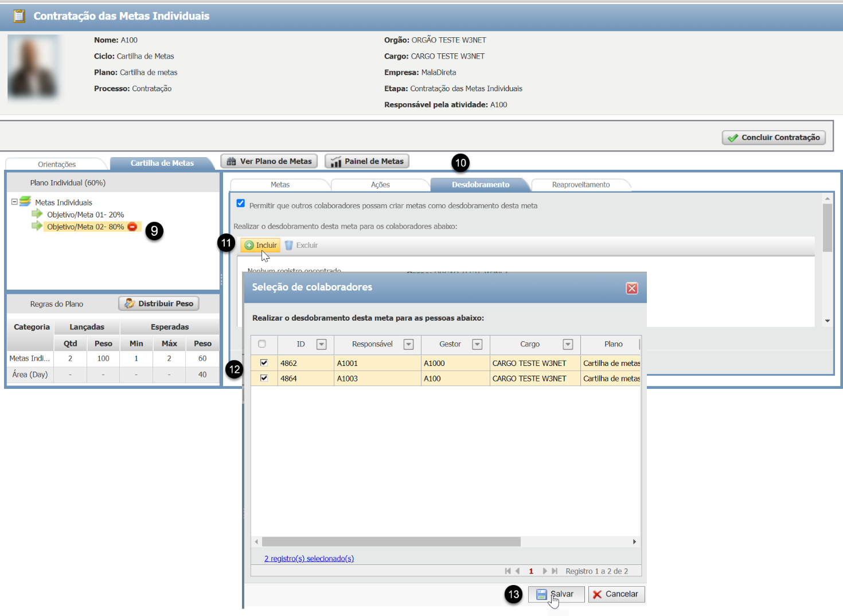Go to previous page of collaborator grid
Viewport: 843px width, 616px height.
click(517, 571)
